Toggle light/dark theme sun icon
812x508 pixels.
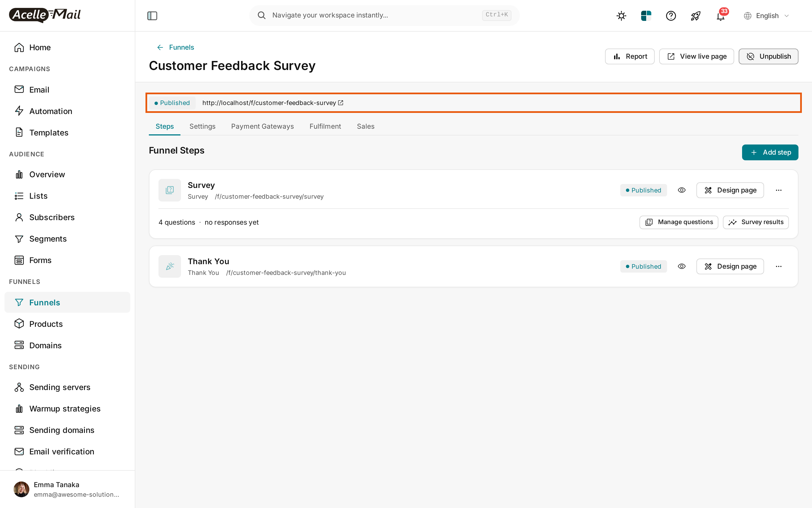pyautogui.click(x=621, y=16)
